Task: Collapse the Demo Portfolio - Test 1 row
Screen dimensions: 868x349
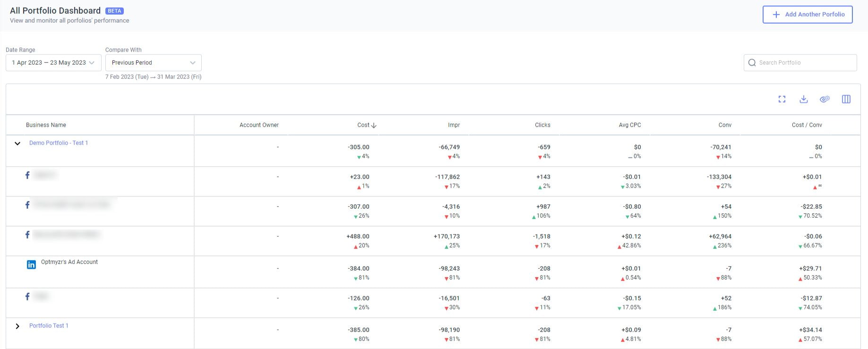Action: click(x=17, y=143)
